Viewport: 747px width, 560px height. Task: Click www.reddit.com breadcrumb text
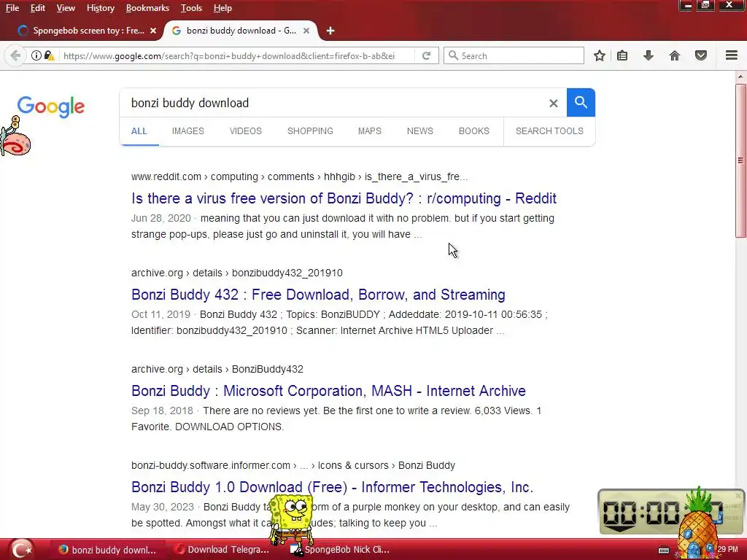166,176
